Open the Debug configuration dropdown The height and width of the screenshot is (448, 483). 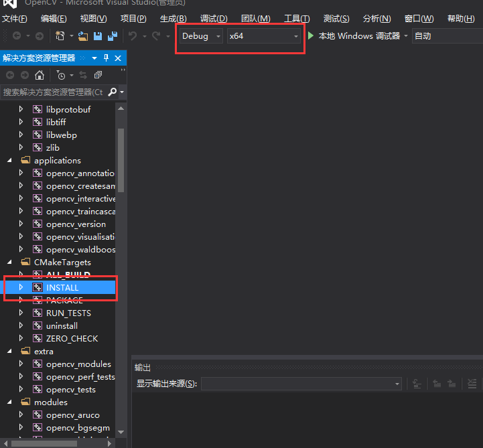201,36
